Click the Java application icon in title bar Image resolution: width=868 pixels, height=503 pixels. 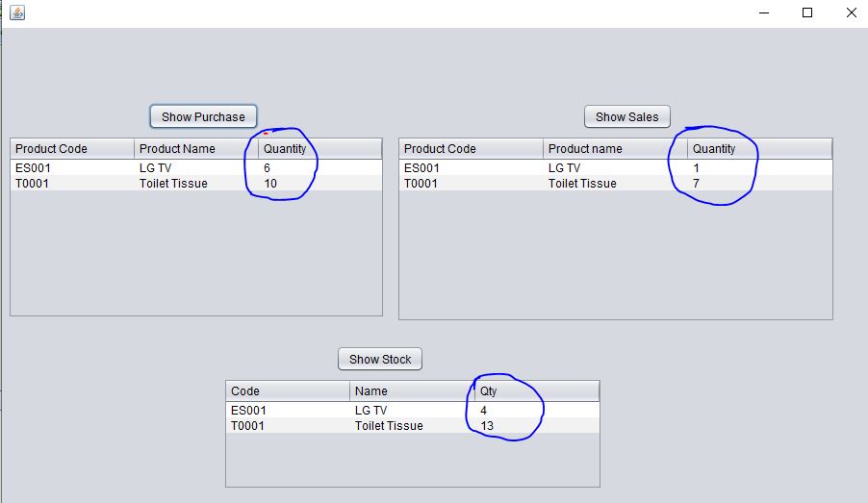coord(17,13)
